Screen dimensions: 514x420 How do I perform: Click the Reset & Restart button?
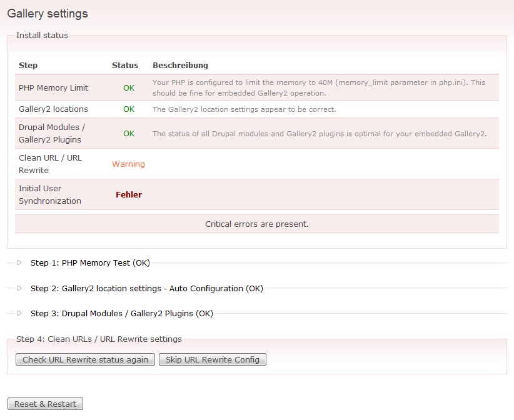point(45,404)
